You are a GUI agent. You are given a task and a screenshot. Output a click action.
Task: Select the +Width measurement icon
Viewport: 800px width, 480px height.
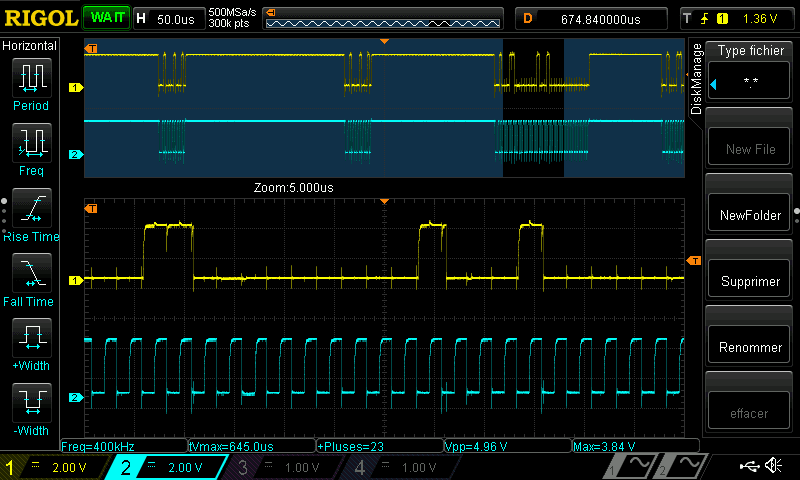32,338
